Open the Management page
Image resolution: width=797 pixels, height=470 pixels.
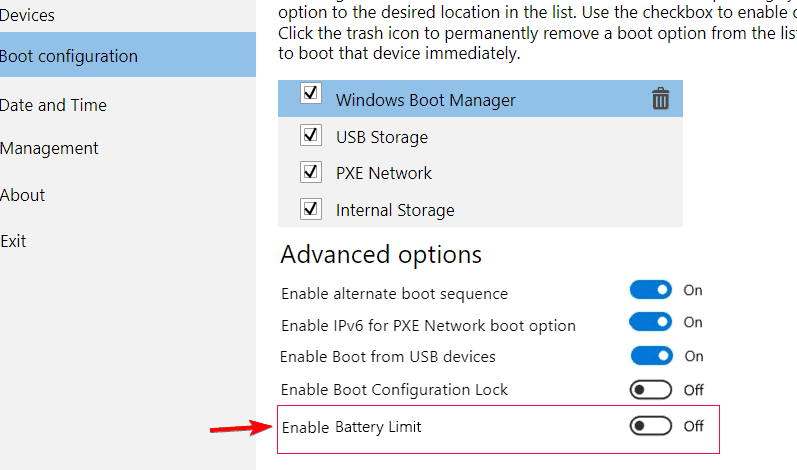click(x=50, y=148)
